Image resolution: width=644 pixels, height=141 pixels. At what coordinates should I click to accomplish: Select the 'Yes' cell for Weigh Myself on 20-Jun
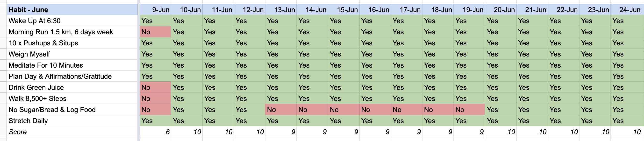tap(501, 54)
